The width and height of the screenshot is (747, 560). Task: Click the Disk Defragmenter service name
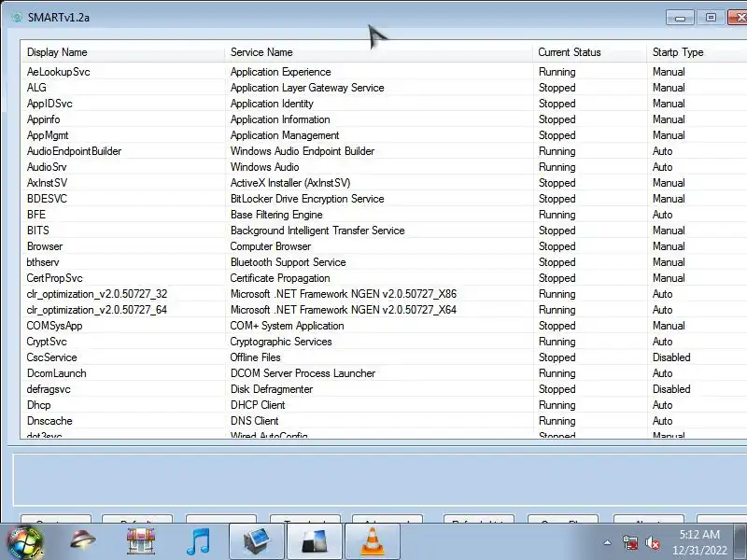coord(272,389)
